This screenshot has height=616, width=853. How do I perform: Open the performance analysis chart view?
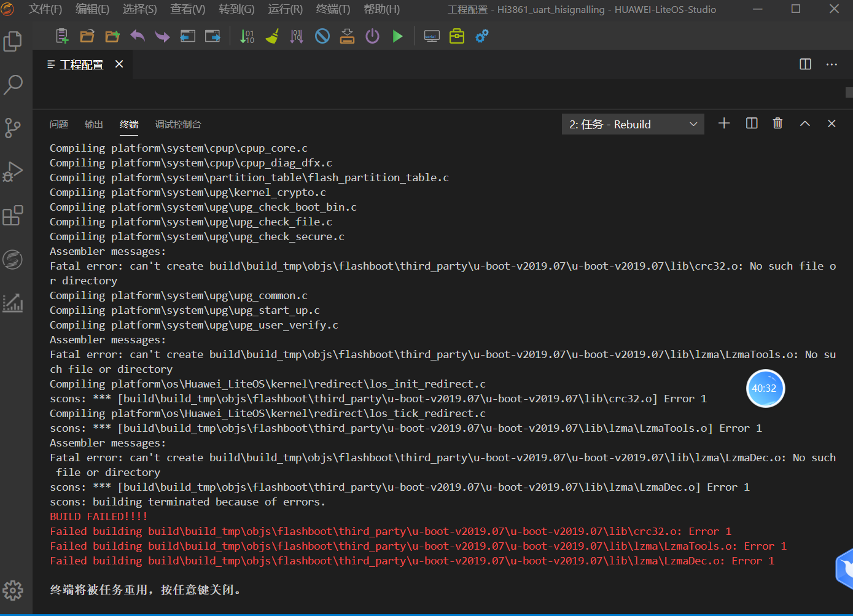(13, 303)
